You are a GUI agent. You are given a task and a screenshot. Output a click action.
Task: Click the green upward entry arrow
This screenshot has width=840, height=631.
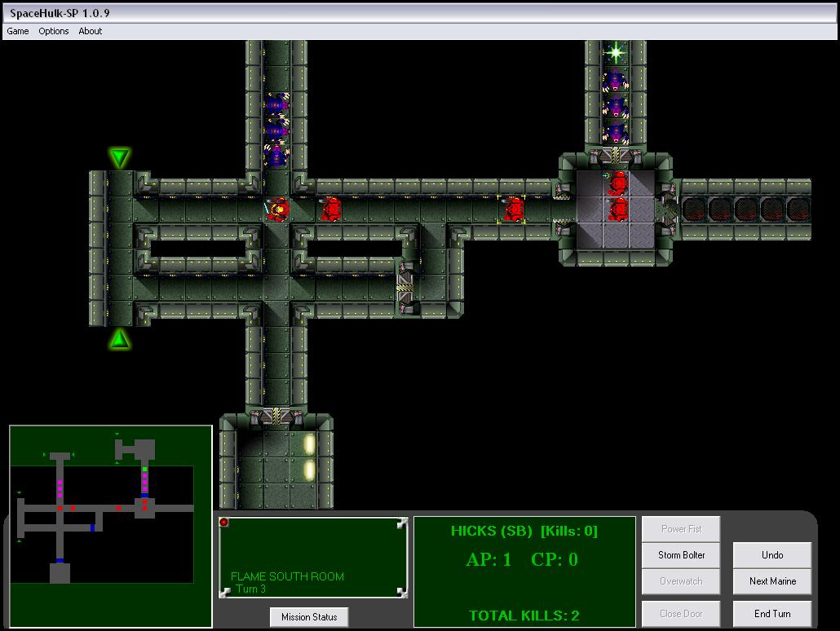119,340
